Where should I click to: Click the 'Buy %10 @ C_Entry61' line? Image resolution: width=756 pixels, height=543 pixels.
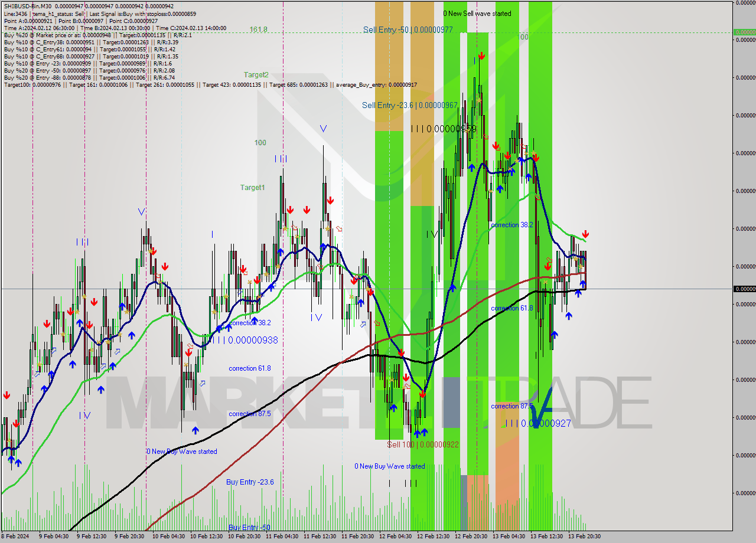pos(89,50)
